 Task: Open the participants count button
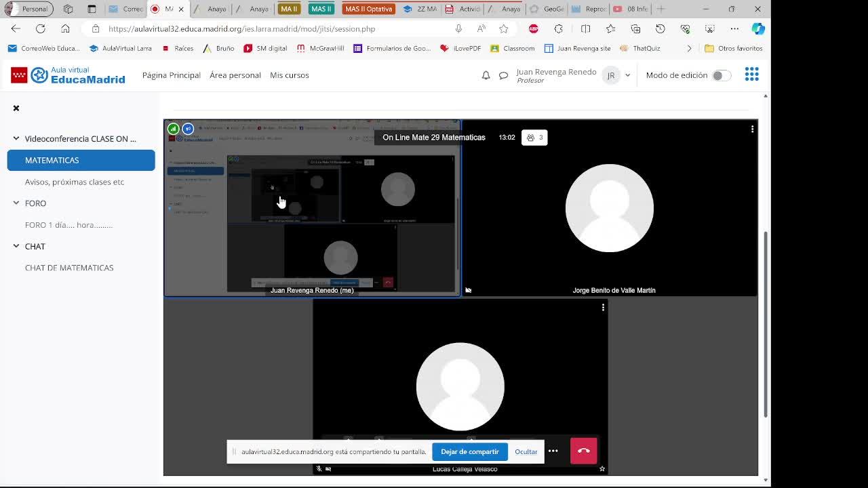tap(534, 138)
